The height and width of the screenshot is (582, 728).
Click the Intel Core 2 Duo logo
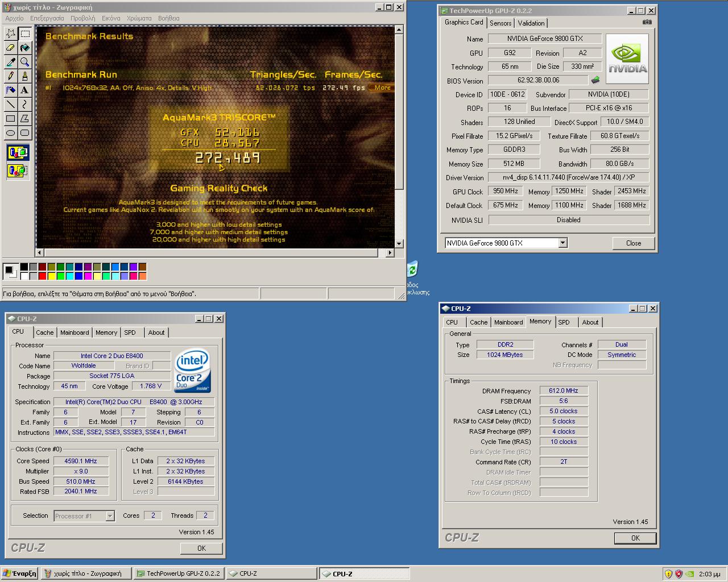[193, 371]
